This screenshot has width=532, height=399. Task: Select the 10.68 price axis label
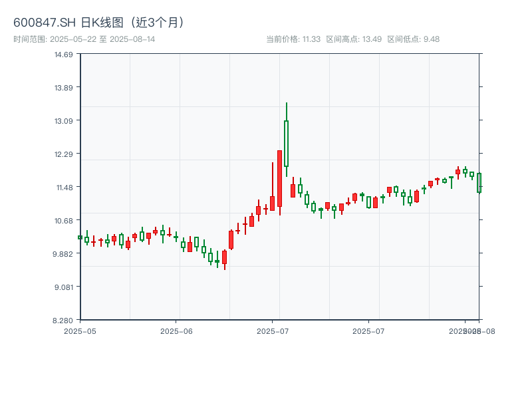click(x=64, y=221)
